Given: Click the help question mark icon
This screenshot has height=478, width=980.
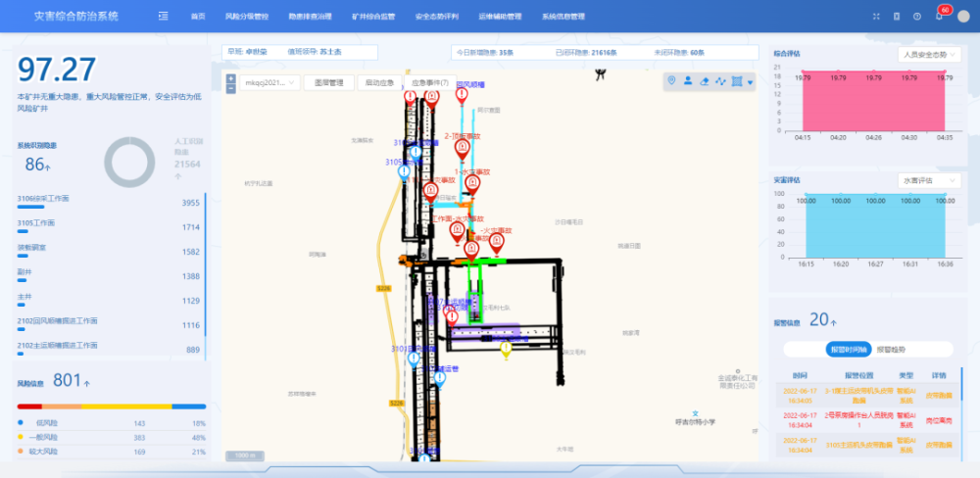Looking at the screenshot, I should click(917, 17).
